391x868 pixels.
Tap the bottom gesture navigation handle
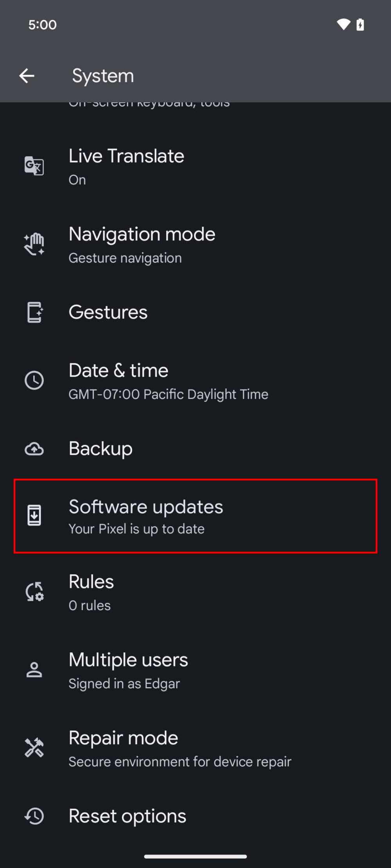click(x=195, y=856)
